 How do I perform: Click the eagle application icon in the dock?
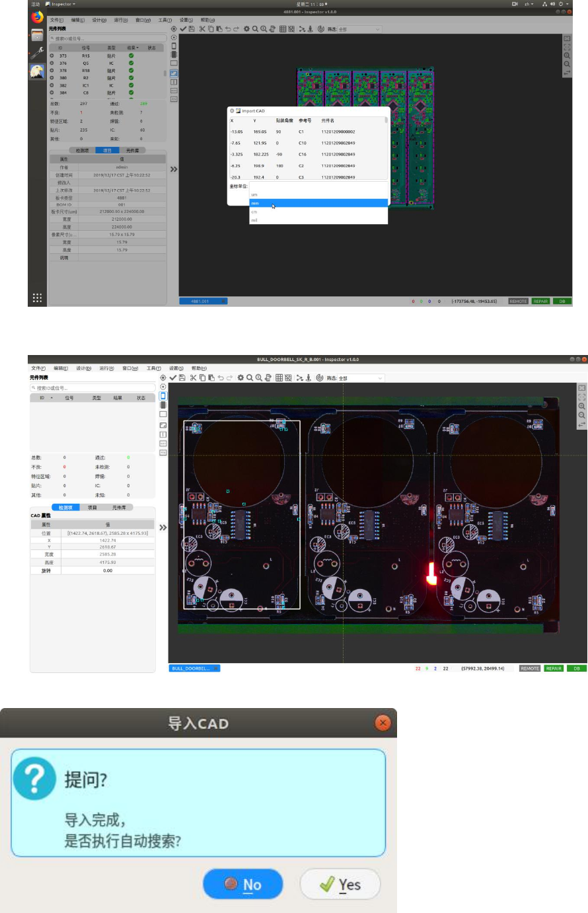coord(37,71)
